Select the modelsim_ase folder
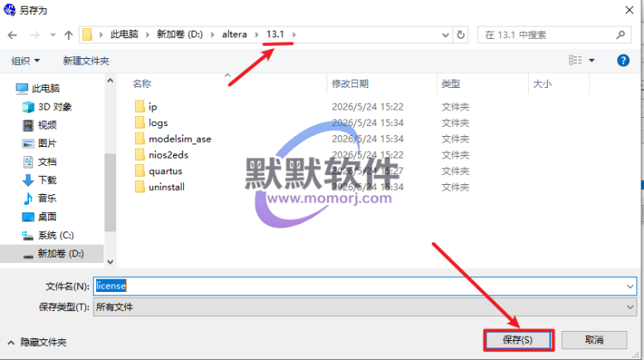This screenshot has width=644, height=360. point(180,139)
